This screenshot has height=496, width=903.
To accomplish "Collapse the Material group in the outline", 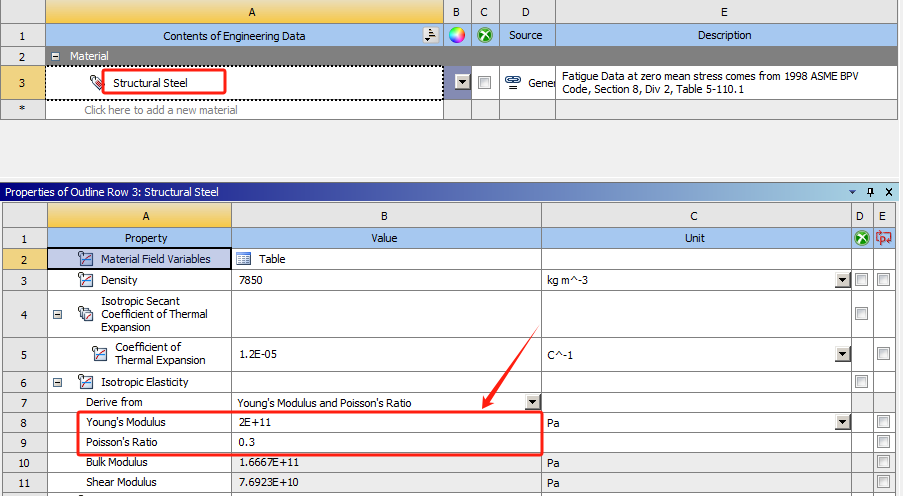I will pyautogui.click(x=55, y=56).
